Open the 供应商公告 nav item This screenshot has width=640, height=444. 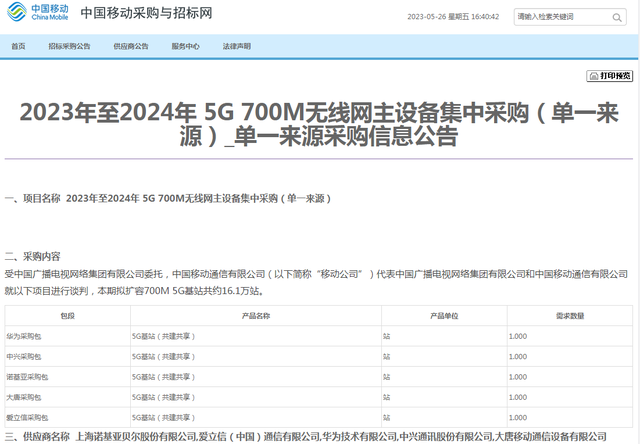(x=131, y=46)
